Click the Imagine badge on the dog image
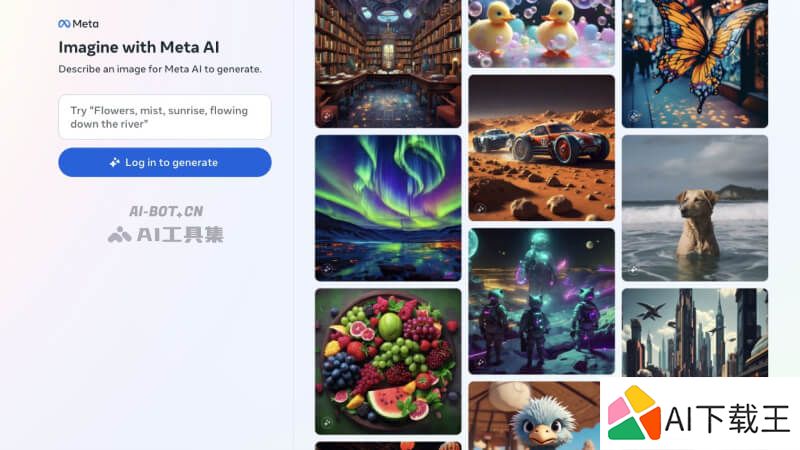The width and height of the screenshot is (800, 450). pos(634,269)
